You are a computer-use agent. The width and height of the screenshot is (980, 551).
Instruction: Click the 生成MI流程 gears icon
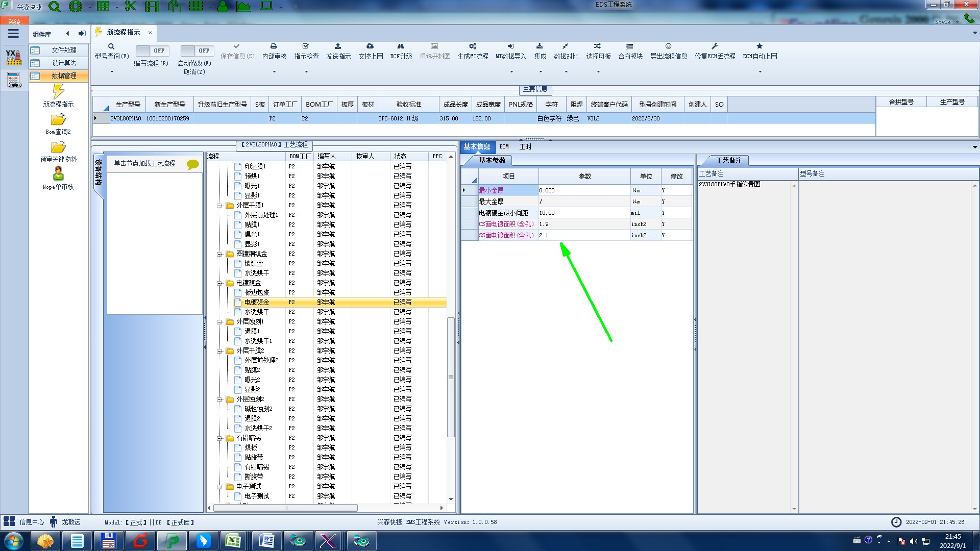point(473,46)
